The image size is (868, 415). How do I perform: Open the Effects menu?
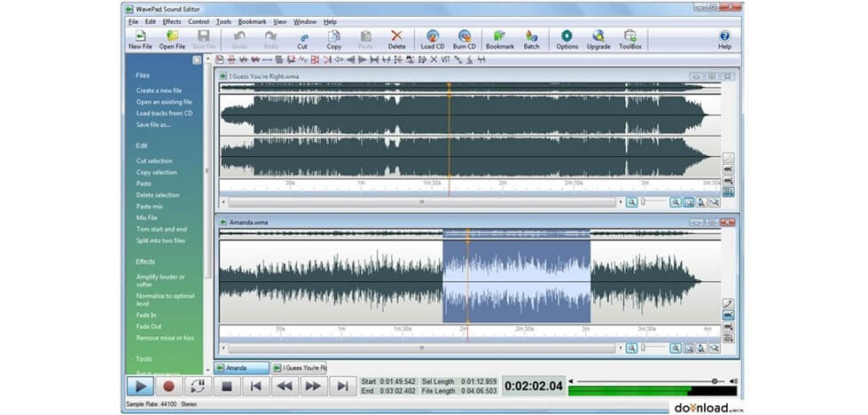[172, 21]
